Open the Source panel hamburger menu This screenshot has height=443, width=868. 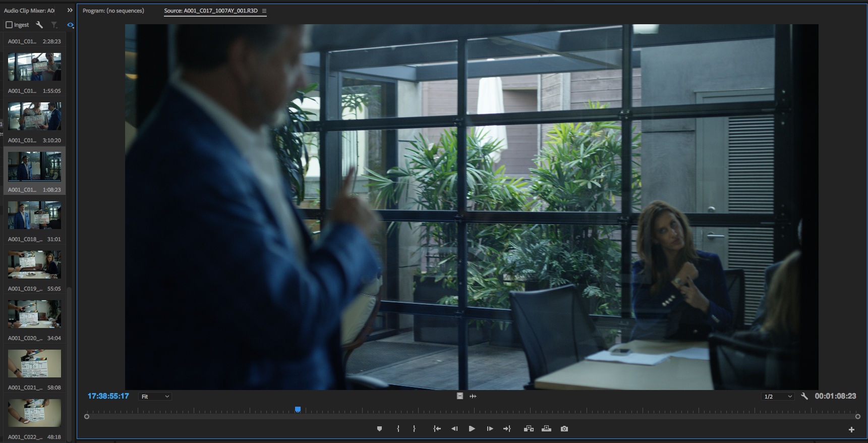(x=264, y=11)
